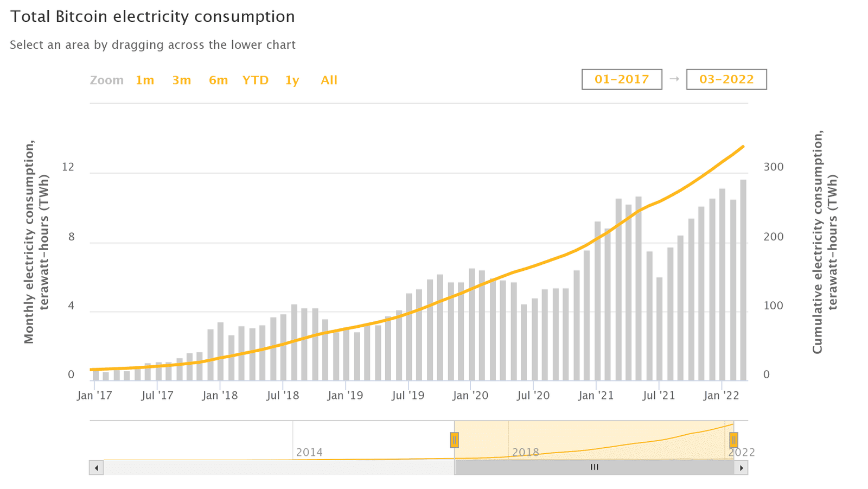This screenshot has height=489, width=868.
Task: Click the right scrollbar arrow below the navigator
Action: (741, 467)
